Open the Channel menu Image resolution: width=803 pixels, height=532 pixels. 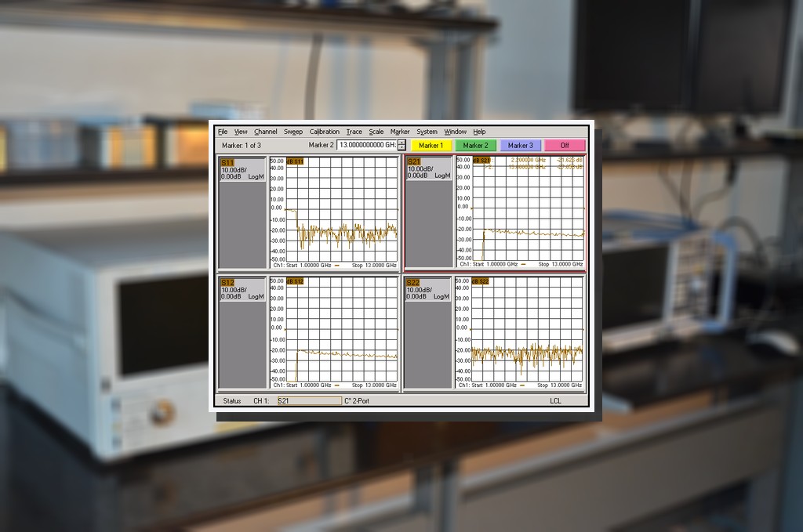click(x=265, y=132)
